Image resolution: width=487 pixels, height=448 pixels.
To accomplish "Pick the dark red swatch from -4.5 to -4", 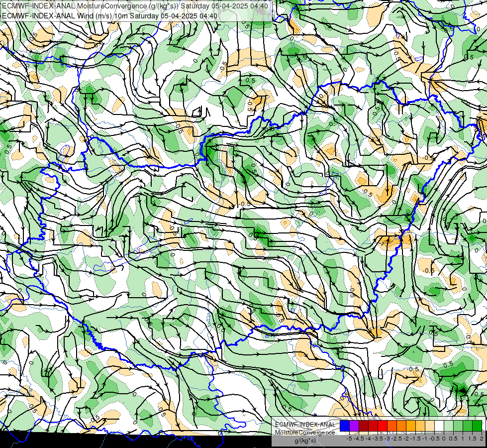I will 364,426.
